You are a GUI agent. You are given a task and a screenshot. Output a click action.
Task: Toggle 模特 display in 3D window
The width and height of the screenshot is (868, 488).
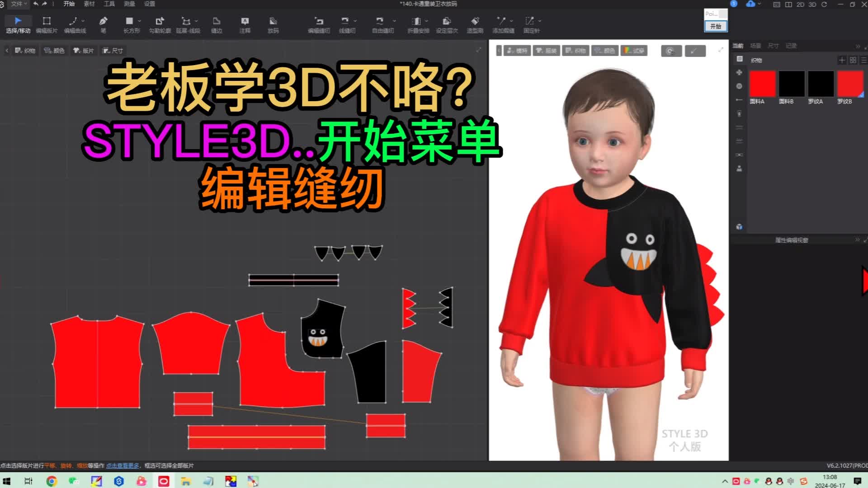517,51
